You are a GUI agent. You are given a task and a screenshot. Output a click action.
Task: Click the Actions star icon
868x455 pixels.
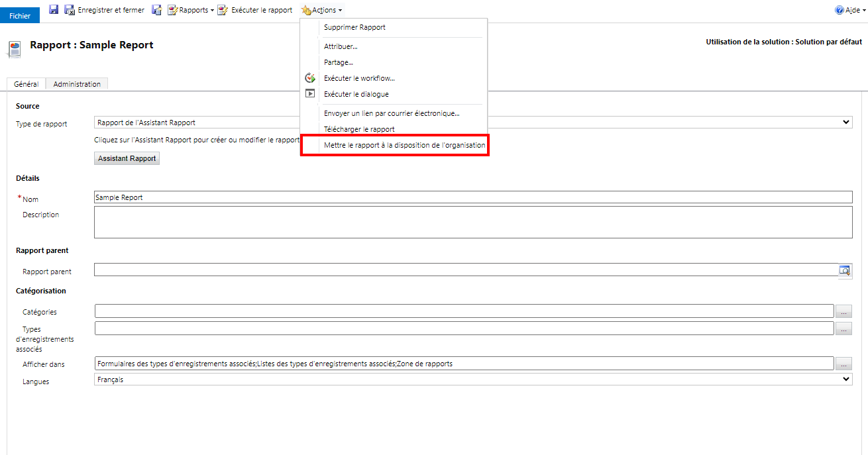click(x=306, y=10)
